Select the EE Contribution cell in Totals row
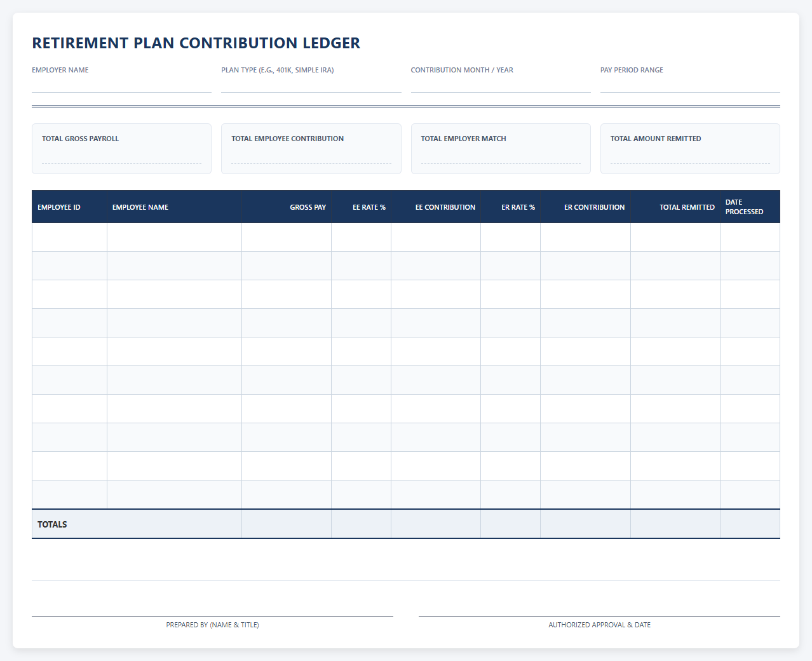Viewport: 812px width, 661px height. [436, 524]
